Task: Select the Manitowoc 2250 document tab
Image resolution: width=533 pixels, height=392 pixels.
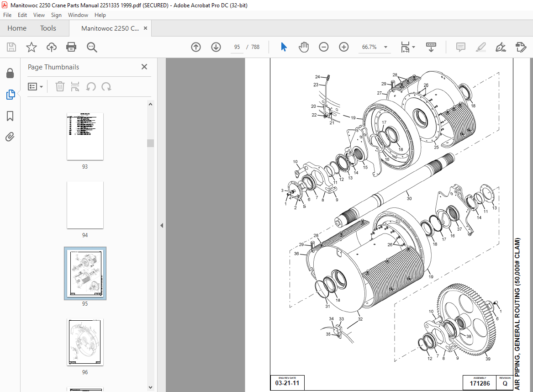Action: pos(110,28)
